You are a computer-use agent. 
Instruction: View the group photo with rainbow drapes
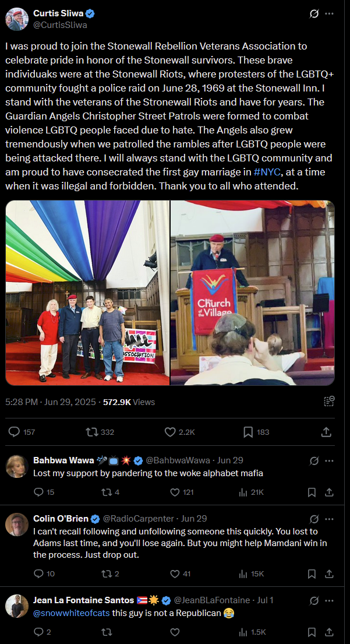click(x=87, y=293)
